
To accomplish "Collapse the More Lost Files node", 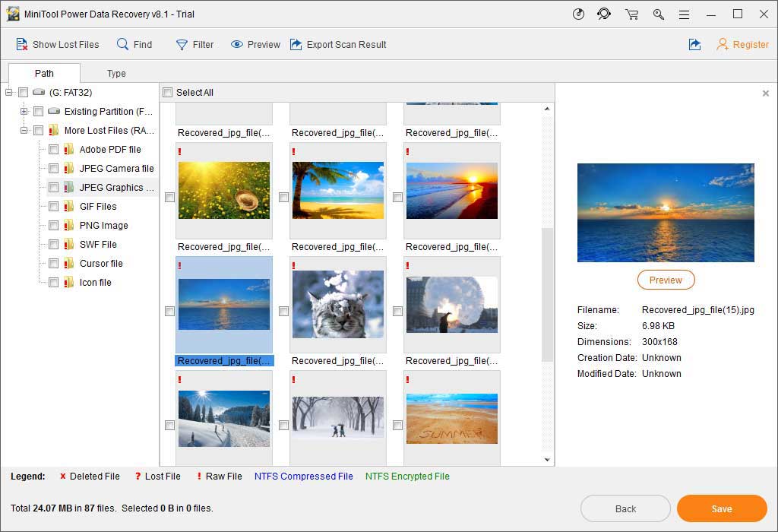I will click(24, 131).
